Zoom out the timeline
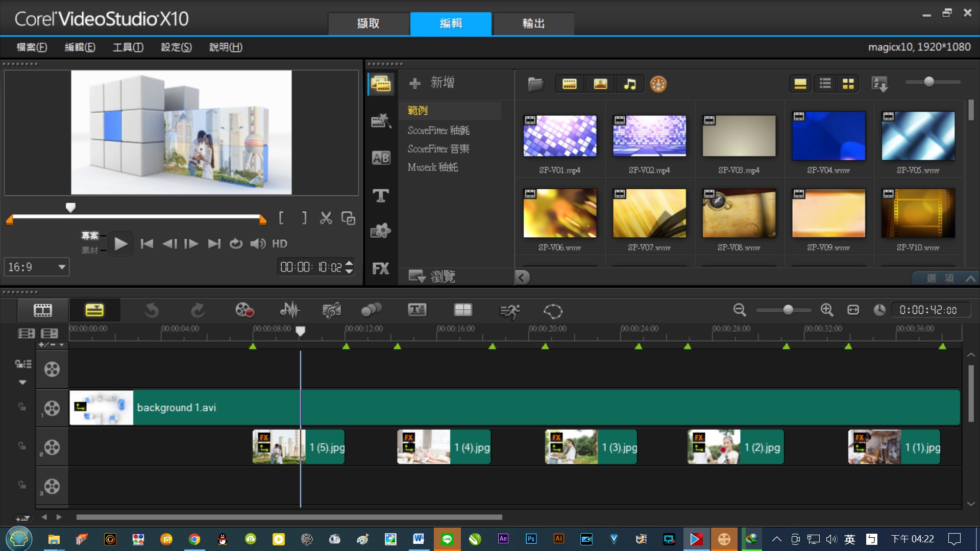The image size is (980, 551). click(x=740, y=310)
